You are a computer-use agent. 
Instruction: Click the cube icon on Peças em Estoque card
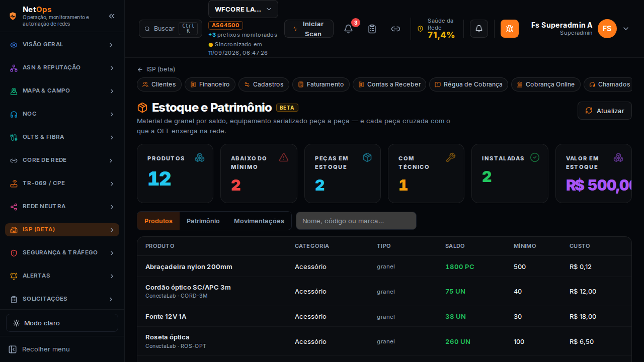(x=367, y=157)
